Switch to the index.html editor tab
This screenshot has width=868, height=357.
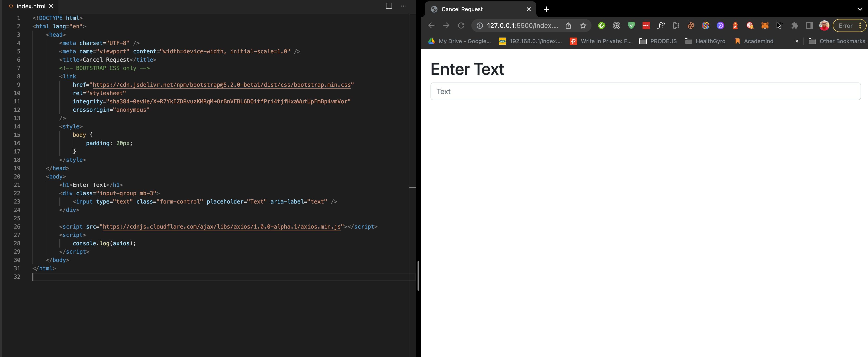point(31,6)
